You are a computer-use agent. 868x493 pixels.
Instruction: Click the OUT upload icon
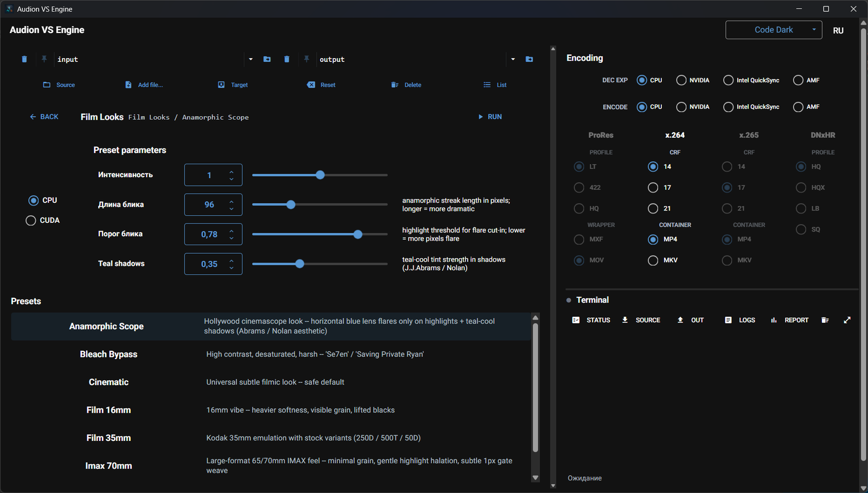[x=680, y=320]
